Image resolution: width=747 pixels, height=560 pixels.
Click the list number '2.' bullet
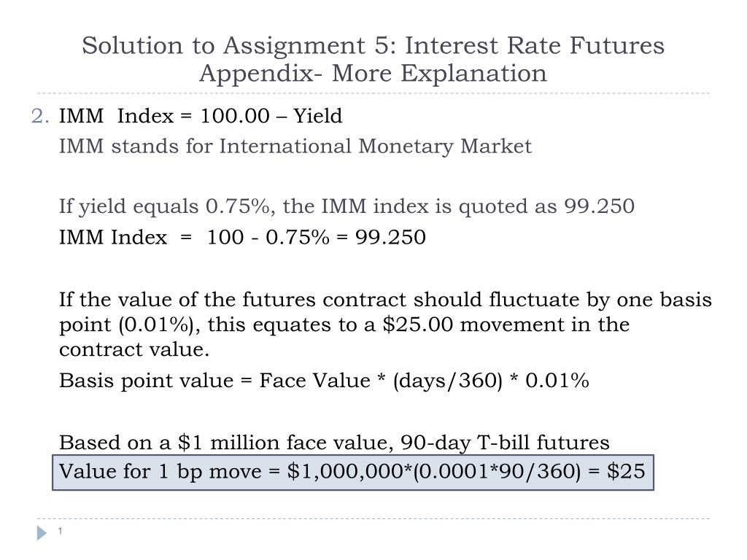[41, 116]
